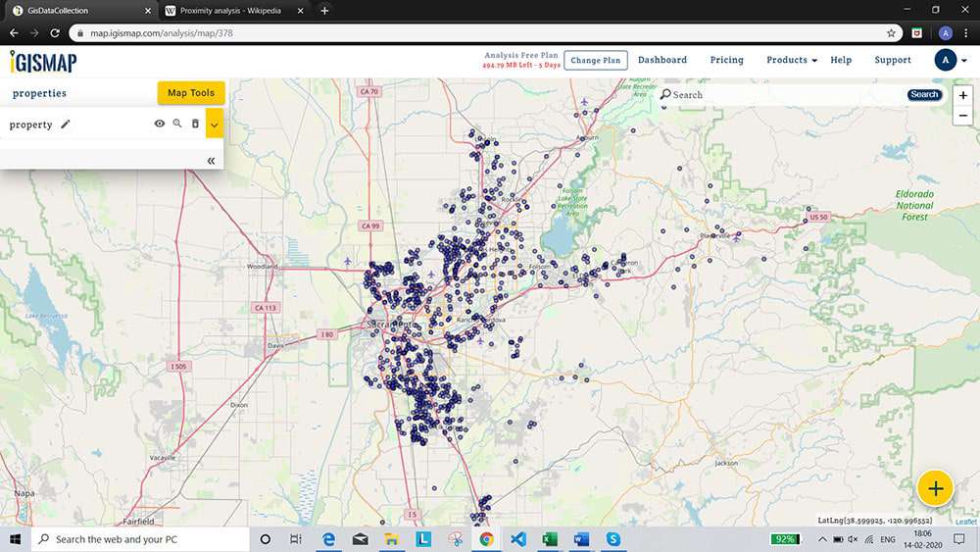Edit the property layer name with the pencil icon
This screenshot has width=980, height=552.
click(66, 125)
